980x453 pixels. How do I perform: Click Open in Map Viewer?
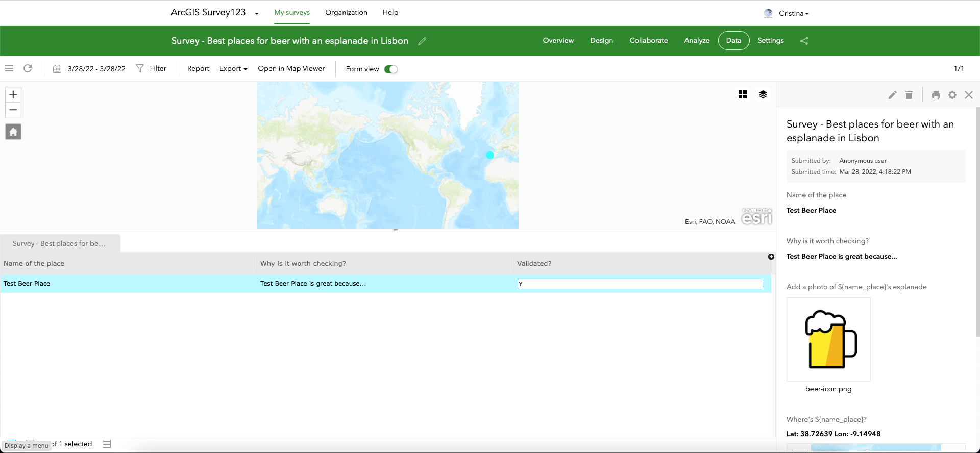[291, 68]
